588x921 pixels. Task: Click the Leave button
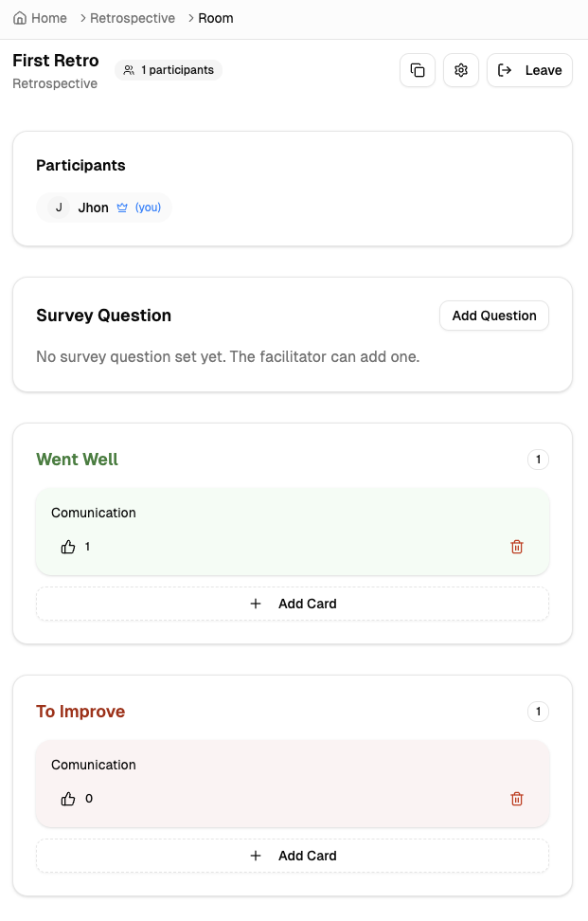click(529, 70)
